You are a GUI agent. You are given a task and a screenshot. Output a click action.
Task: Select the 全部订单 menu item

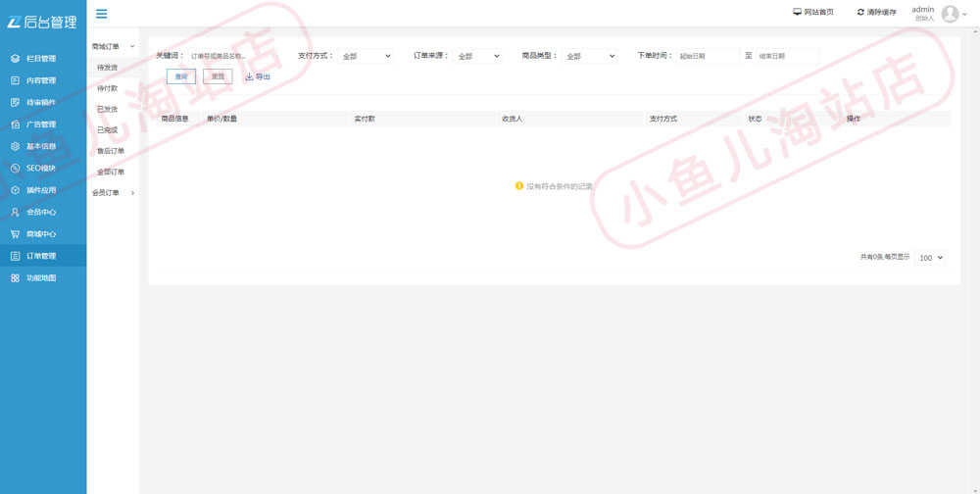(111, 172)
